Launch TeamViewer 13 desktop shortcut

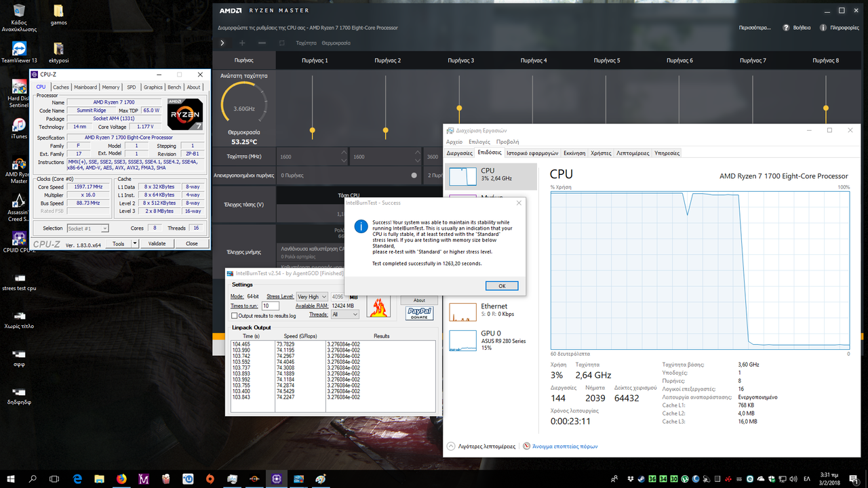coord(19,53)
